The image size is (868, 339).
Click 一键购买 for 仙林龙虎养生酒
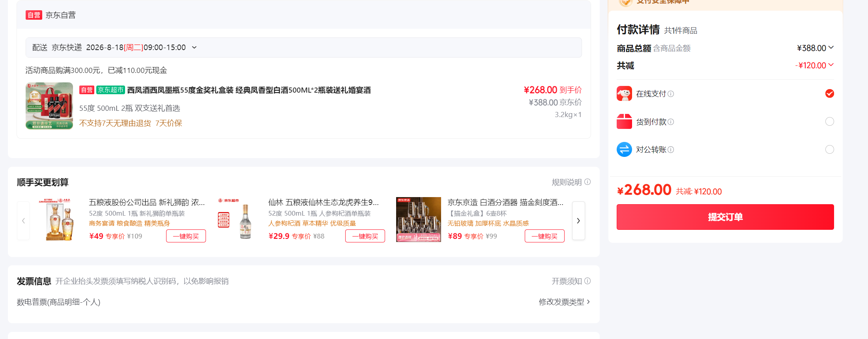(x=365, y=236)
